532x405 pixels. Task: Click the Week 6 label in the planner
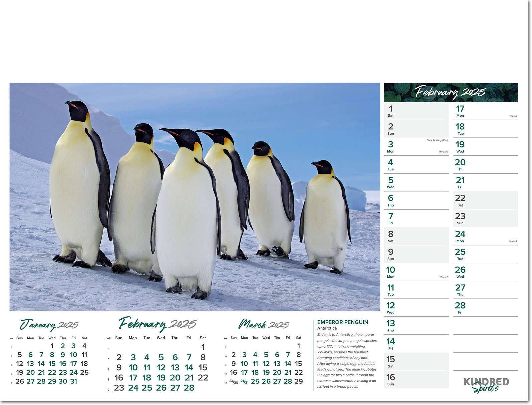click(x=443, y=152)
